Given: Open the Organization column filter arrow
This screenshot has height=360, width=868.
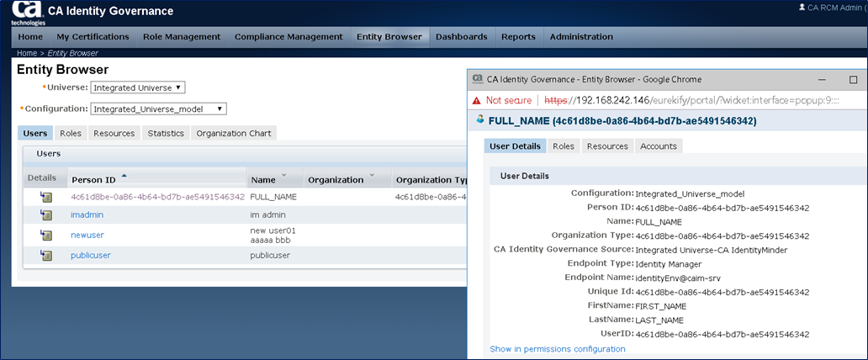Looking at the screenshot, I should 372,176.
